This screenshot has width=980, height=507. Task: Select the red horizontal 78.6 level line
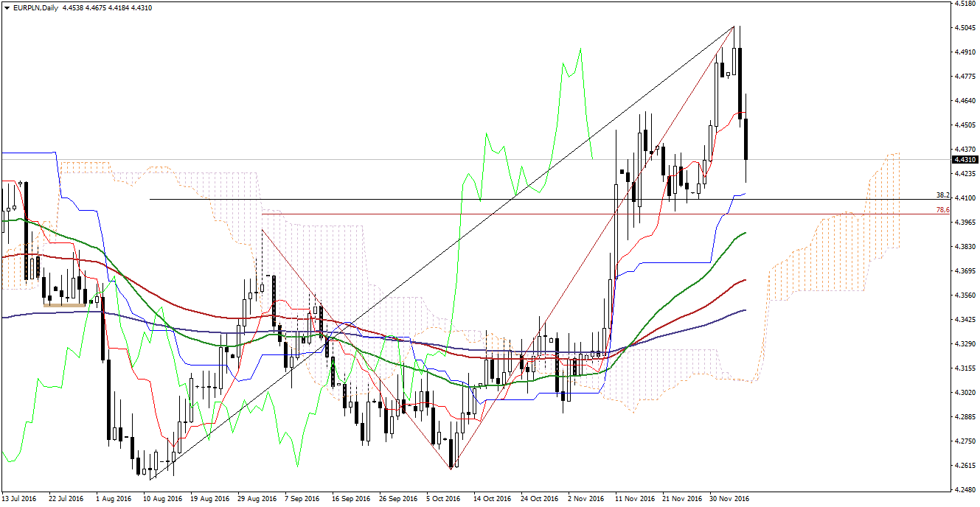click(605, 214)
